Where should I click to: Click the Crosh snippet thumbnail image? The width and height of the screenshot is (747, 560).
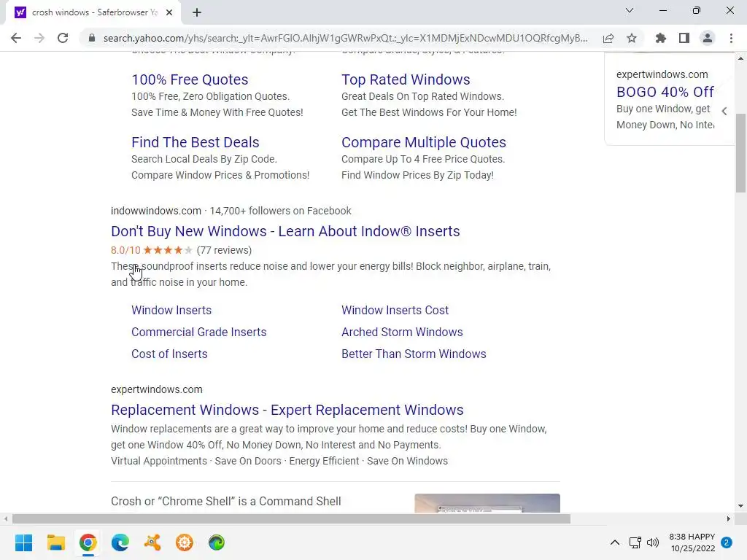(x=487, y=503)
